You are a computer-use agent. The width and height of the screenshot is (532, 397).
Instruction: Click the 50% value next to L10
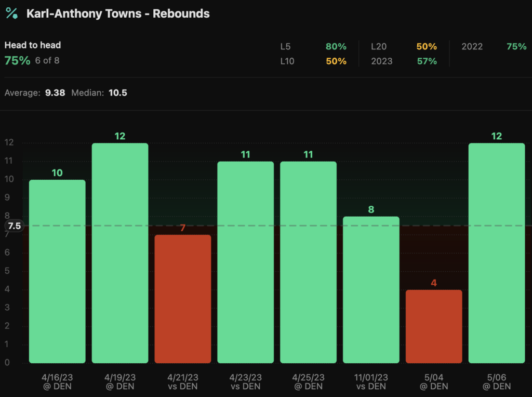click(336, 61)
